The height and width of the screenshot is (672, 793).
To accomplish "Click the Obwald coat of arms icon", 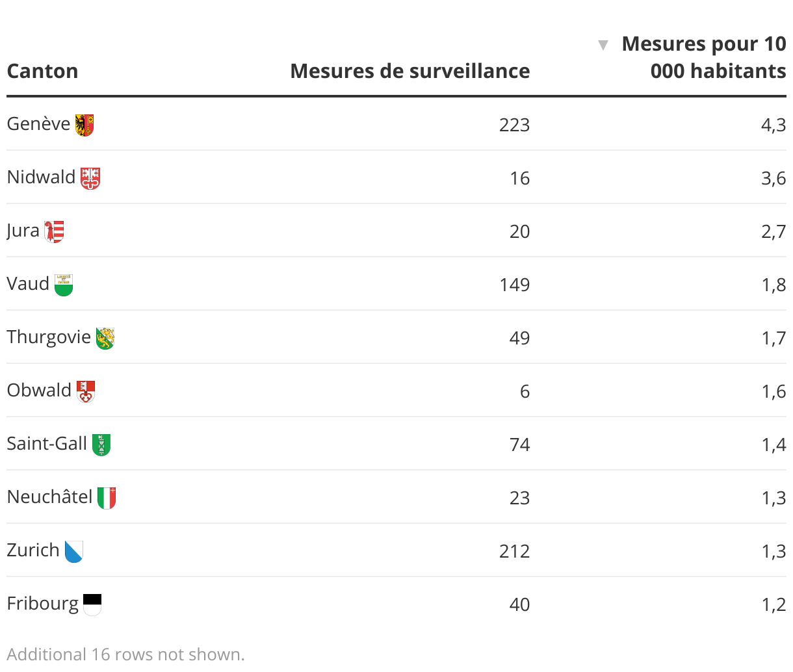I will coord(86,391).
